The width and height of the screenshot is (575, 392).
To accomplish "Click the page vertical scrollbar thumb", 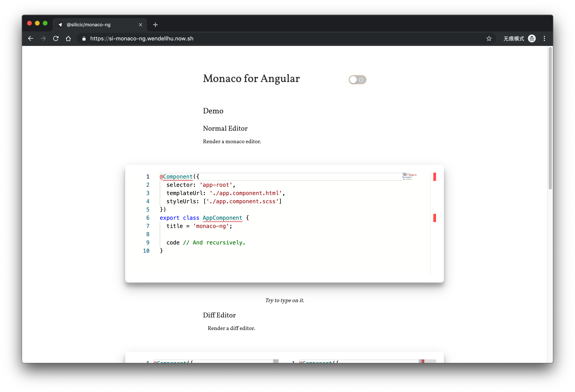I will (550, 119).
